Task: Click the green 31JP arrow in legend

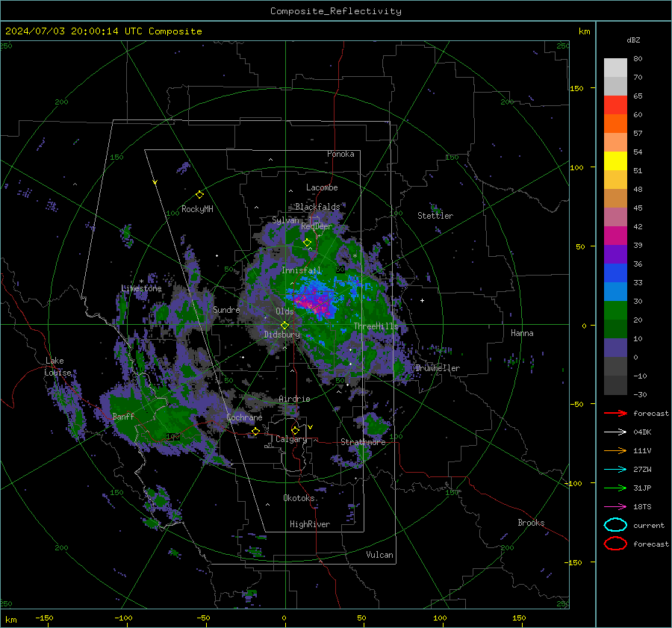Action: tap(615, 488)
